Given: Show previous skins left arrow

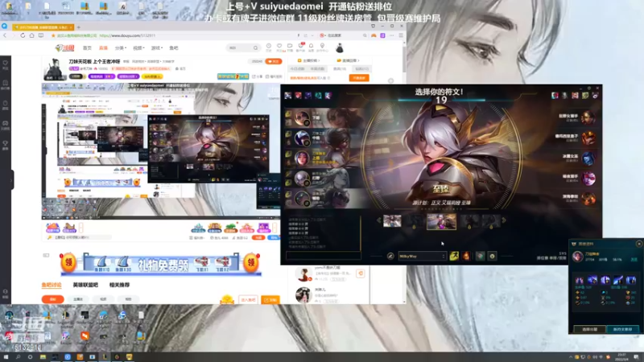Looking at the screenshot, I should click(x=378, y=220).
